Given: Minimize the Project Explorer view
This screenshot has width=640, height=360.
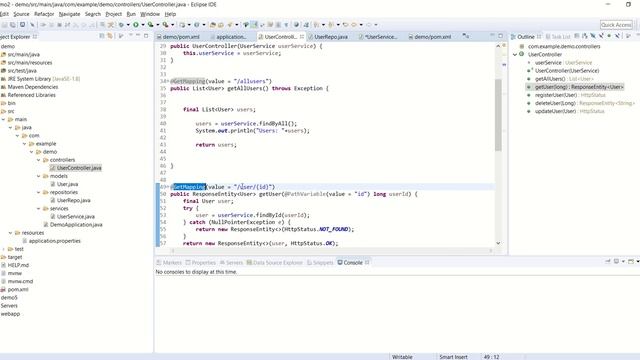Looking at the screenshot, I should (x=138, y=36).
